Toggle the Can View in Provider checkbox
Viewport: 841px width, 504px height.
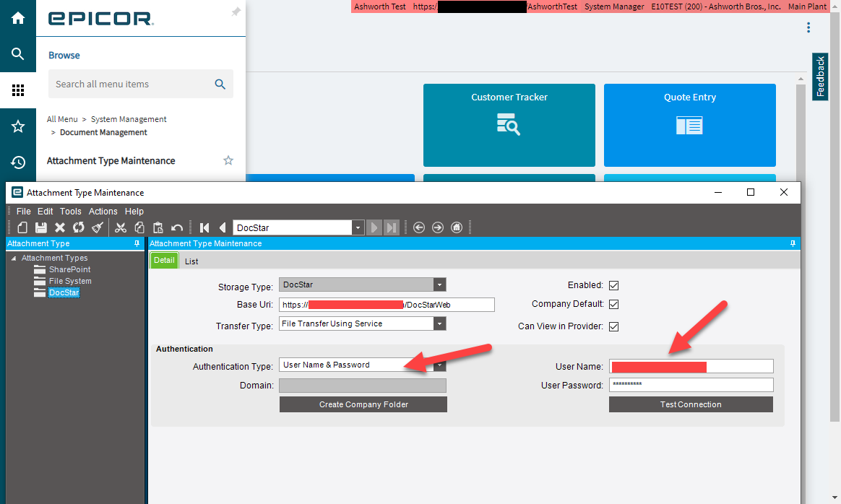click(x=613, y=326)
